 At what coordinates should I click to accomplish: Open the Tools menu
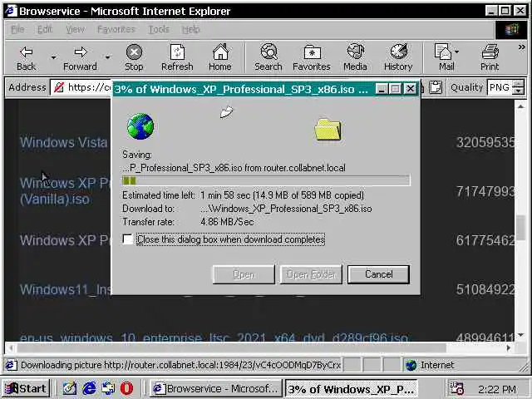point(159,30)
